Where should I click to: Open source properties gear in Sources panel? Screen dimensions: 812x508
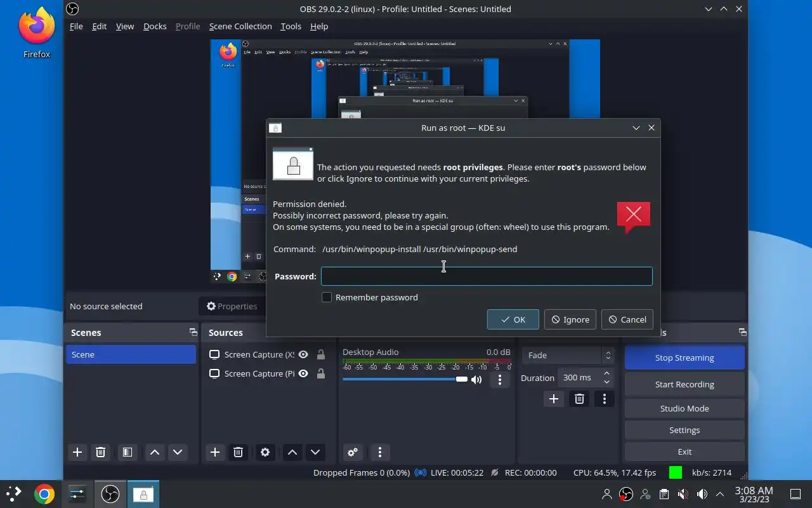(265, 452)
